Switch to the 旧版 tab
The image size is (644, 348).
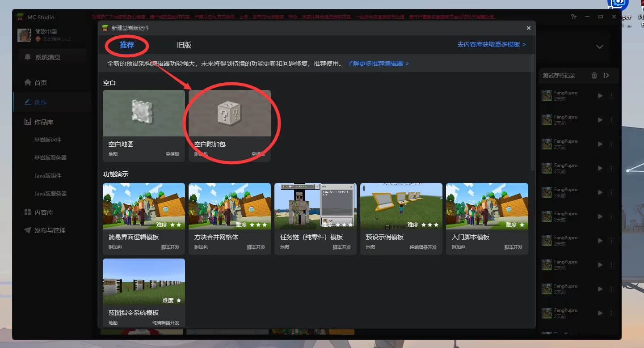tap(184, 45)
